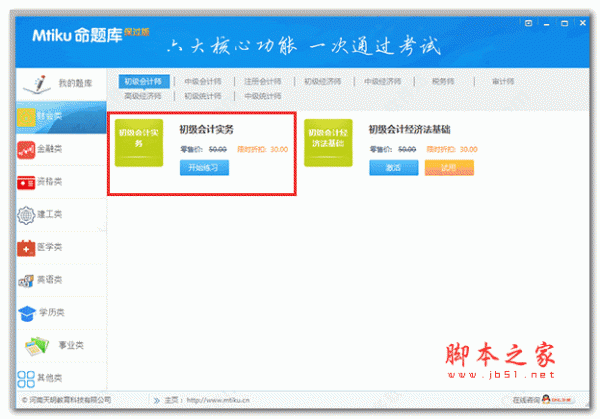Minimize the Mtiku window
600x419 pixels.
click(x=546, y=24)
